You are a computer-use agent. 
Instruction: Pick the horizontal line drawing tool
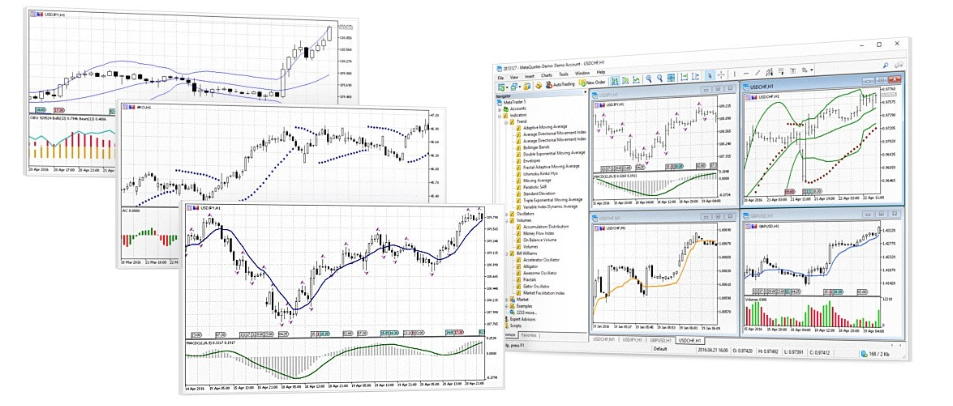746,74
